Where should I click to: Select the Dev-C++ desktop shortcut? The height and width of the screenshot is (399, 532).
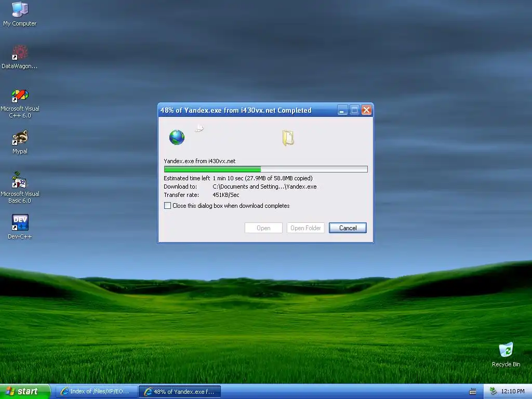click(x=20, y=227)
